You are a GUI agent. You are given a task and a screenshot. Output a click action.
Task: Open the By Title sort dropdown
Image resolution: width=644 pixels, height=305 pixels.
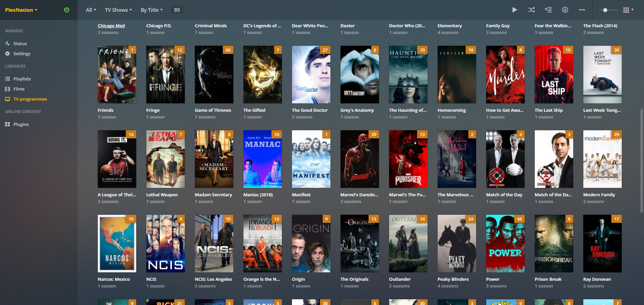(152, 10)
